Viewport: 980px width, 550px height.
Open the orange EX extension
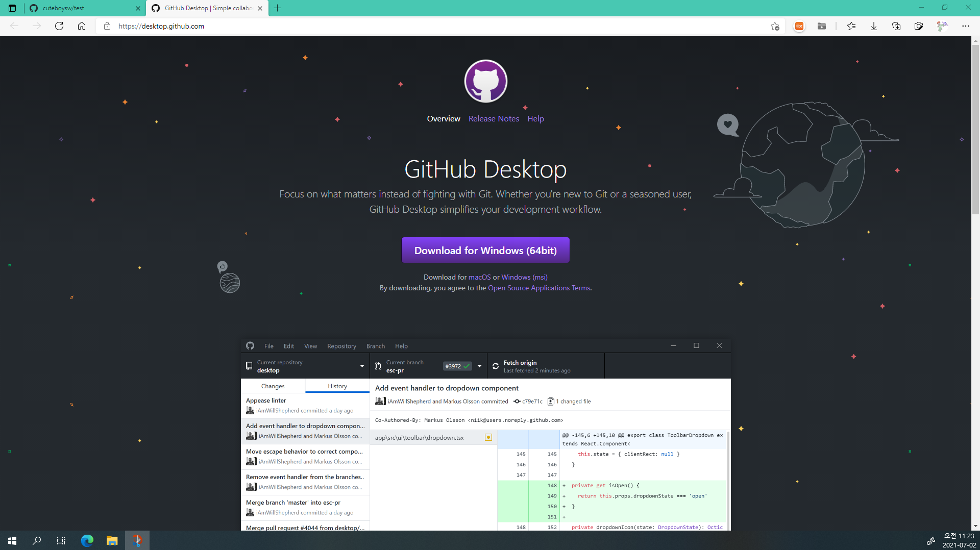(799, 26)
